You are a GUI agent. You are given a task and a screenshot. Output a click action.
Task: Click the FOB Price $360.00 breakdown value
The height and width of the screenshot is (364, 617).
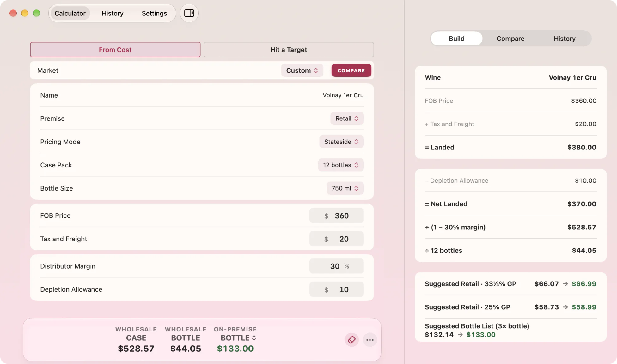click(583, 100)
